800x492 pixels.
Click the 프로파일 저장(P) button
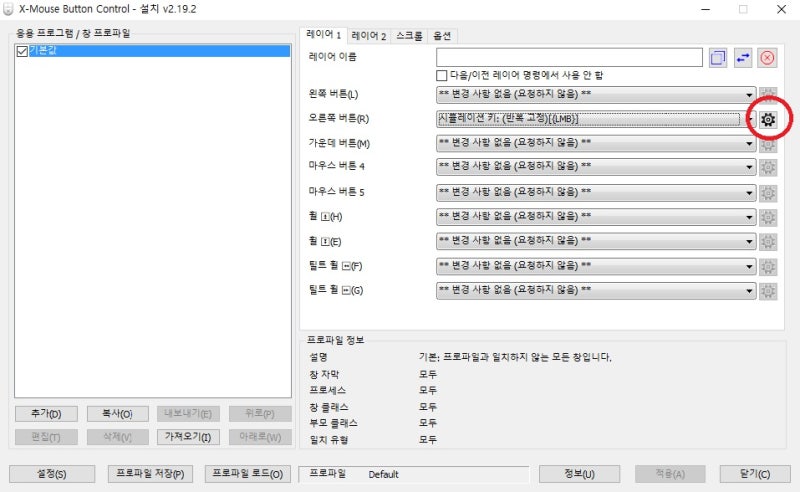point(150,474)
